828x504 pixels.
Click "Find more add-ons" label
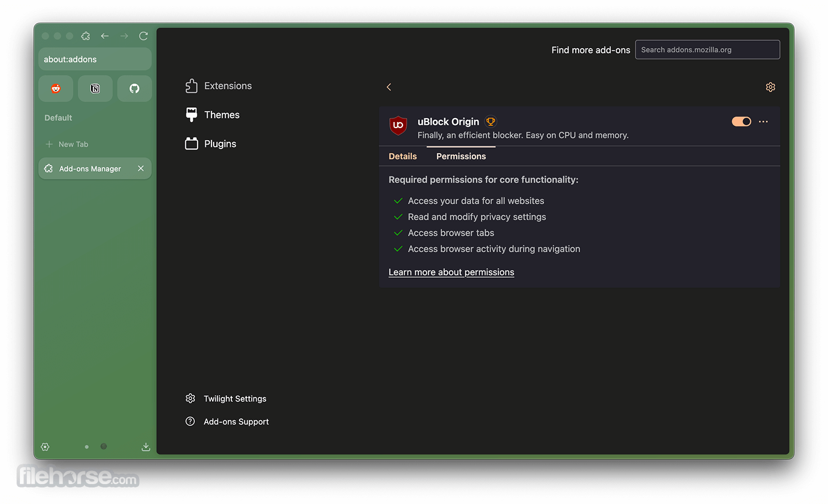(x=591, y=50)
